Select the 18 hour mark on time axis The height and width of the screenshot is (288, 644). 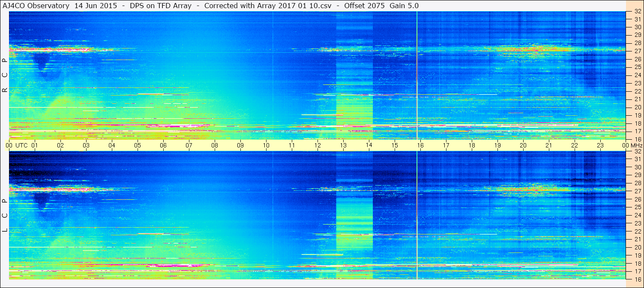pyautogui.click(x=472, y=145)
